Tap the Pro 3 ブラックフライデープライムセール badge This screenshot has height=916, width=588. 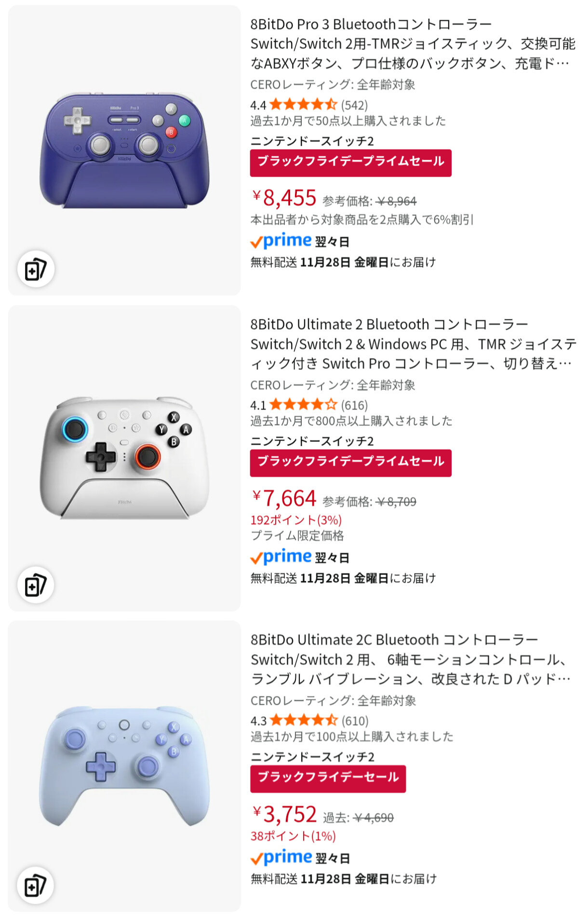coord(350,163)
